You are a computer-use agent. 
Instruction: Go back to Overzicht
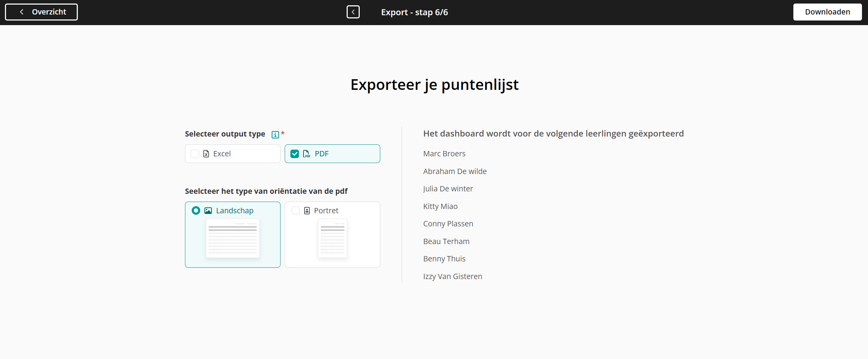pos(41,12)
